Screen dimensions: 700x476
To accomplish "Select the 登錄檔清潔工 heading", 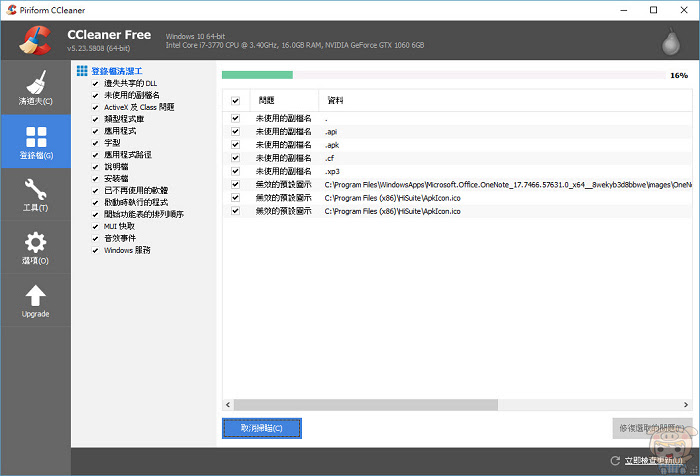I will click(117, 71).
